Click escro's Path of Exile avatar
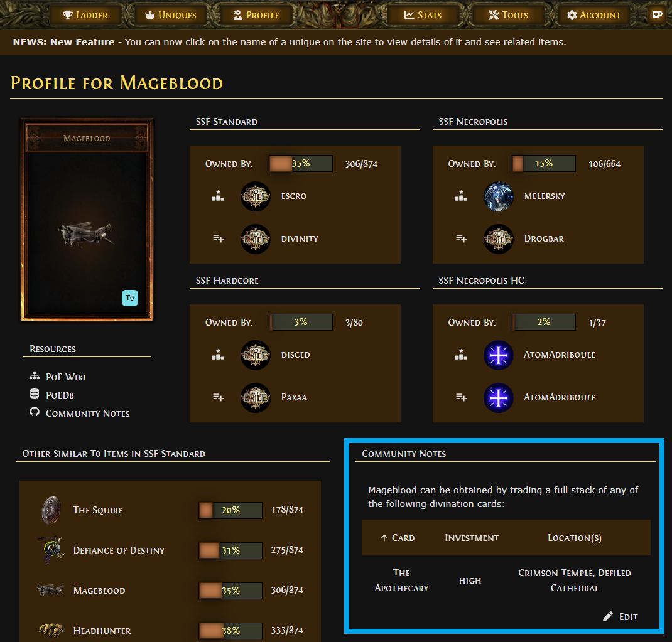This screenshot has width=672, height=642. coord(256,196)
